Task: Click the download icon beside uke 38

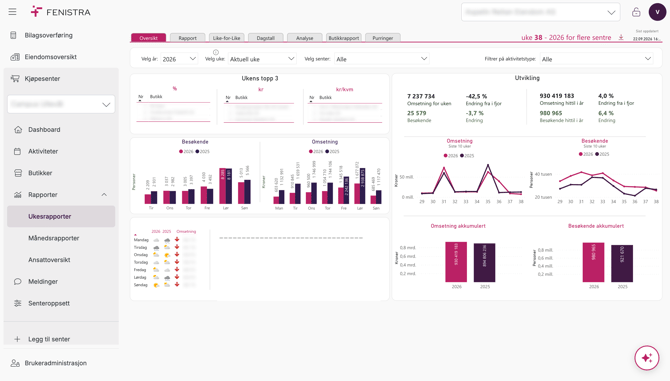Action: pos(621,38)
